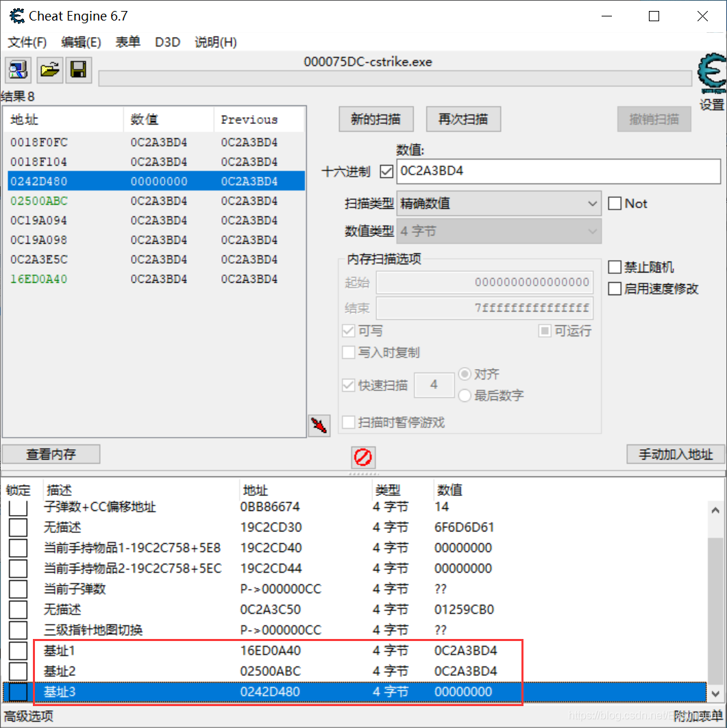Click the 起始 start address field
727x728 pixels.
(x=484, y=282)
